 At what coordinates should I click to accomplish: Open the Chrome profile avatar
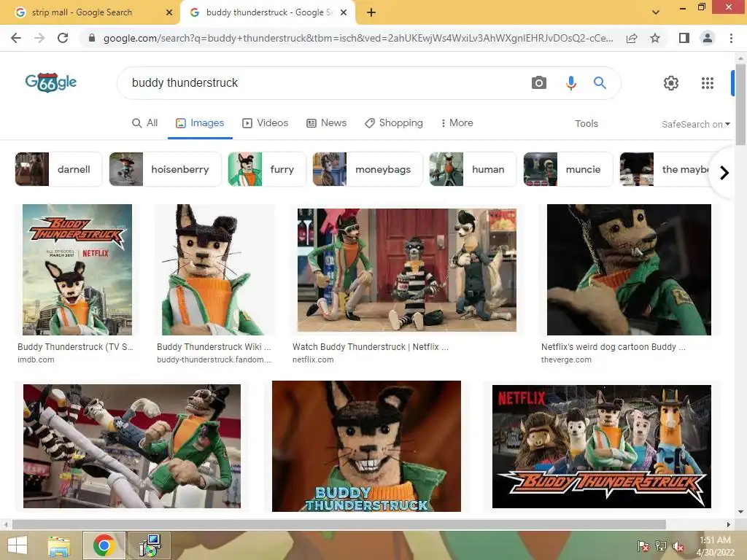(x=708, y=38)
